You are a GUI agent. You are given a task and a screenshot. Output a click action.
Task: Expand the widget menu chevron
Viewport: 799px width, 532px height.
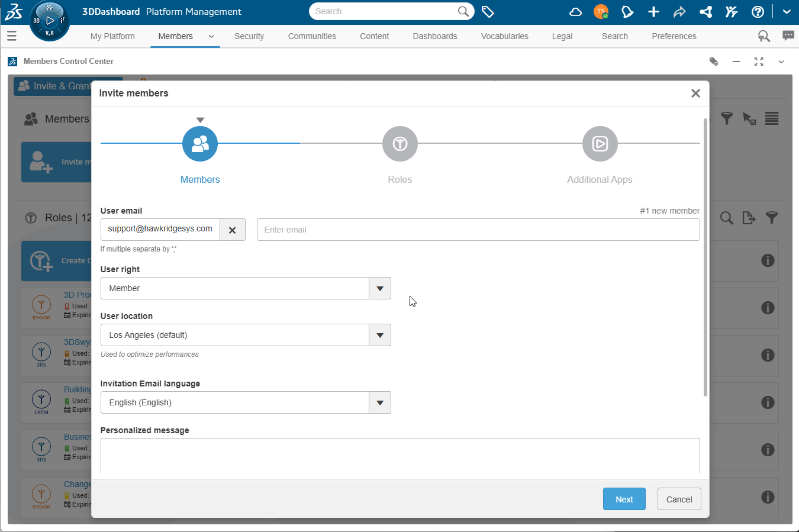point(781,62)
